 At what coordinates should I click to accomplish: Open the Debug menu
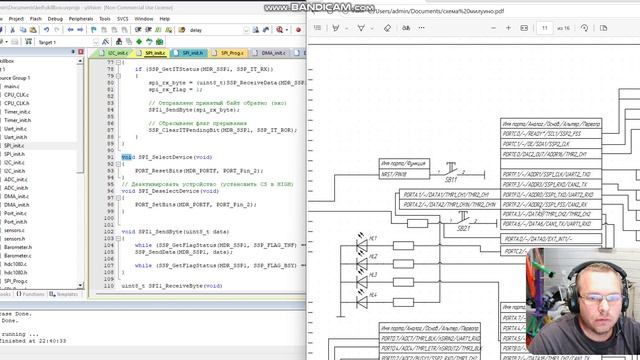point(55,19)
